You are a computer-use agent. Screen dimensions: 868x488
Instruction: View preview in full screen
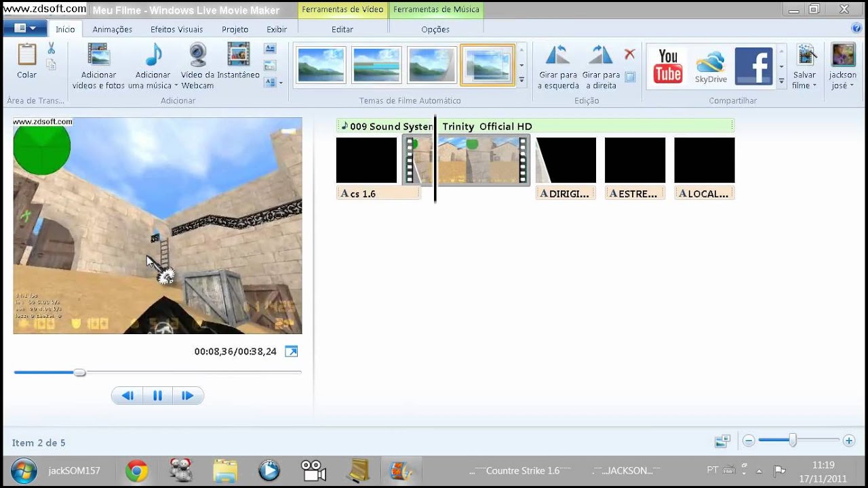(291, 351)
